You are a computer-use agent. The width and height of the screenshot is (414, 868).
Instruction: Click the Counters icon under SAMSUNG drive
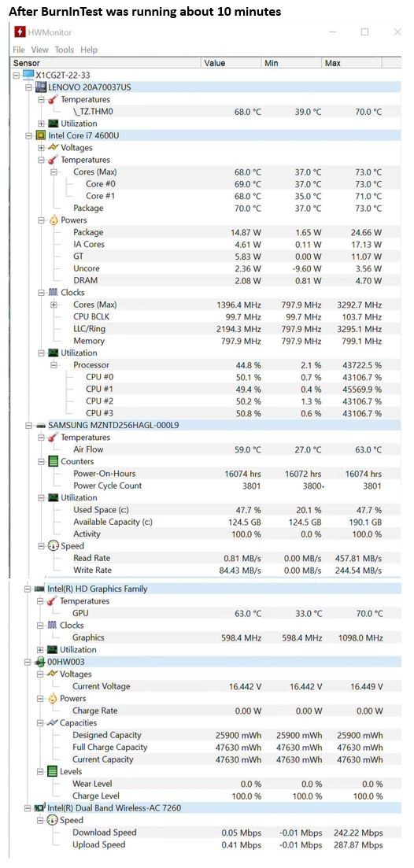(x=54, y=461)
